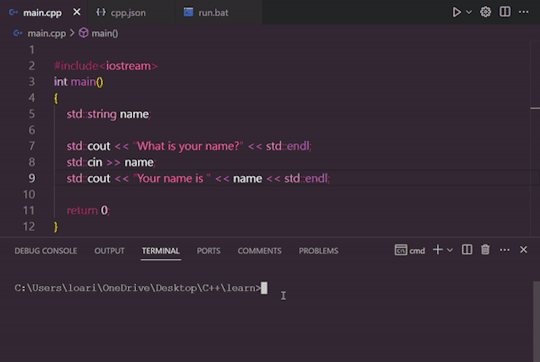The width and height of the screenshot is (540, 362).
Task: Click the opening brace on line 4
Action: pos(56,98)
